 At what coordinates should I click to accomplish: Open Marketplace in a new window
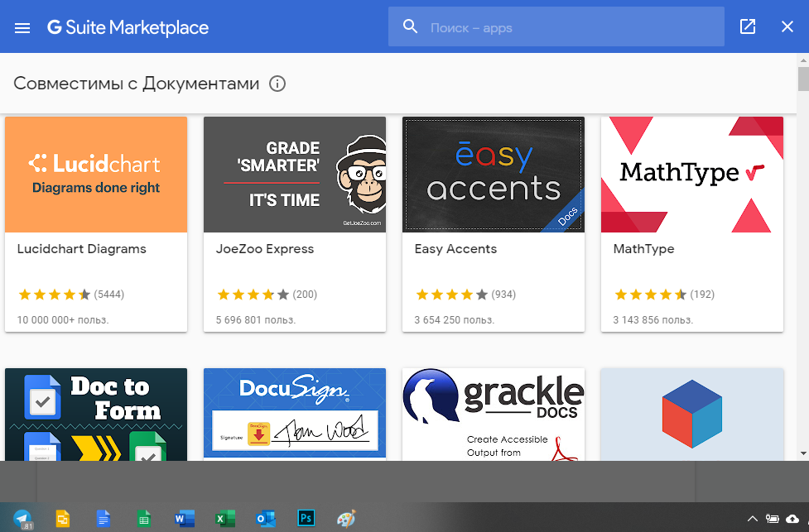[748, 27]
